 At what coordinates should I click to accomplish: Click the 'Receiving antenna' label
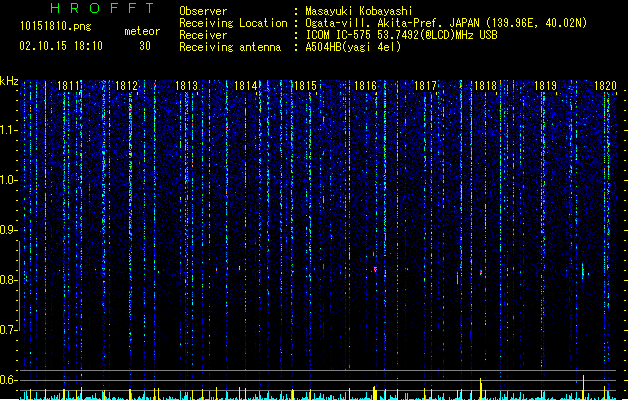click(230, 47)
